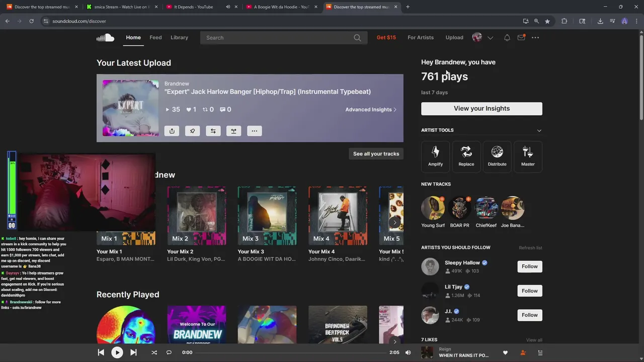Viewport: 644px width, 362px height.
Task: Click the repost icon under Expert track
Action: point(213,131)
